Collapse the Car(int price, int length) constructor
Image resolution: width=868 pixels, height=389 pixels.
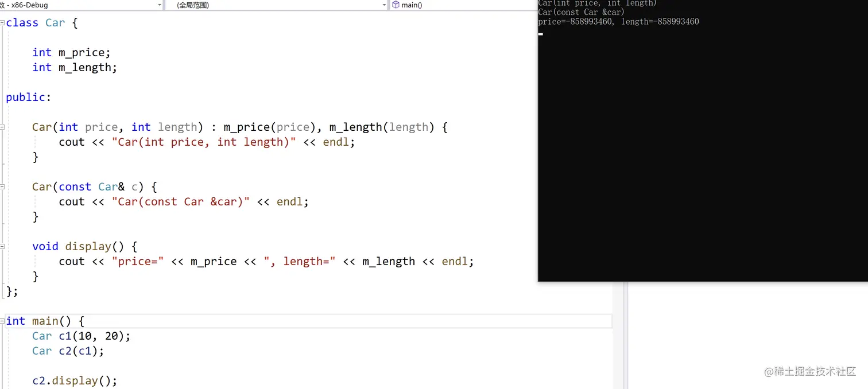[x=2, y=127]
